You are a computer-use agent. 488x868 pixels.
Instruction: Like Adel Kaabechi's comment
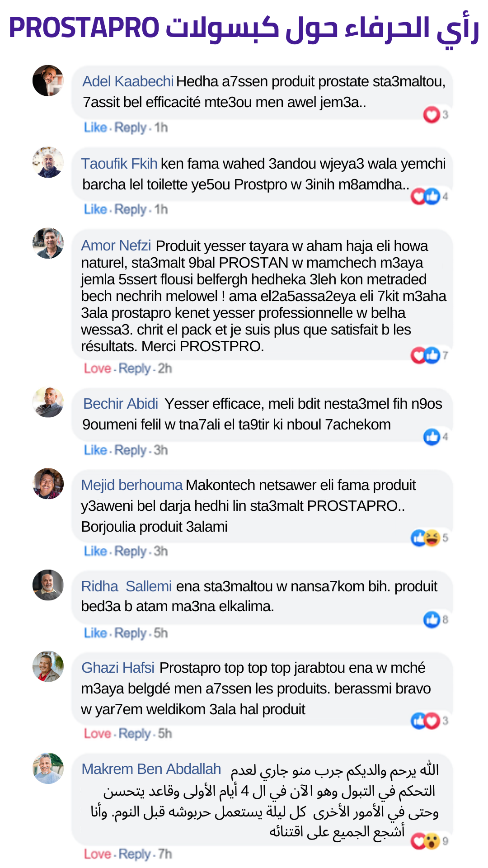click(95, 127)
